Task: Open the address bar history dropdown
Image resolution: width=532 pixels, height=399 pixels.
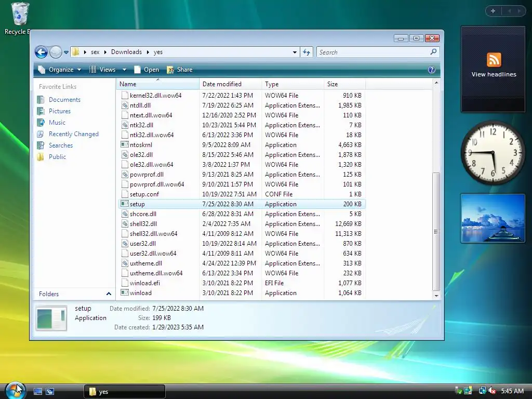Action: (295, 52)
